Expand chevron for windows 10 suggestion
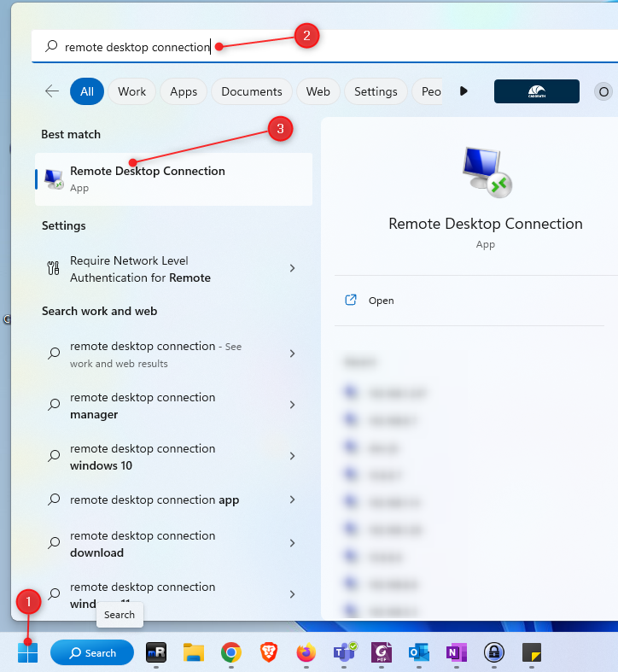618x672 pixels. pos(292,456)
